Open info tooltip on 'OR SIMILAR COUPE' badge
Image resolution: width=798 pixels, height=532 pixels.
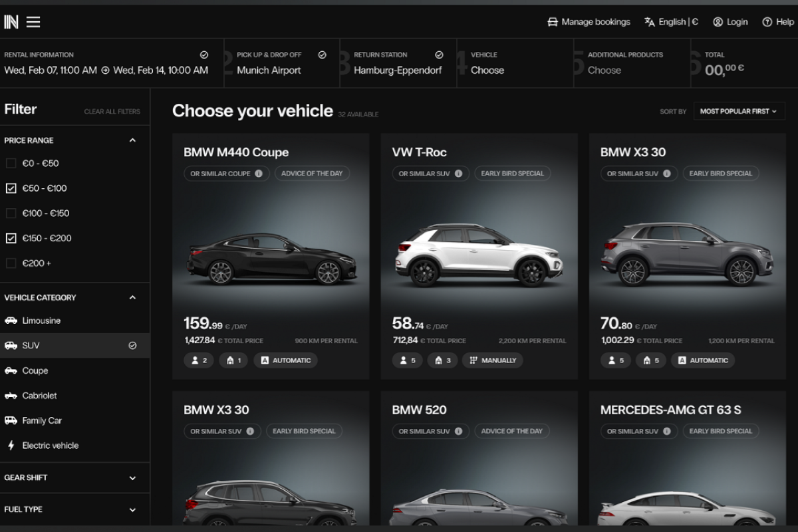(259, 172)
